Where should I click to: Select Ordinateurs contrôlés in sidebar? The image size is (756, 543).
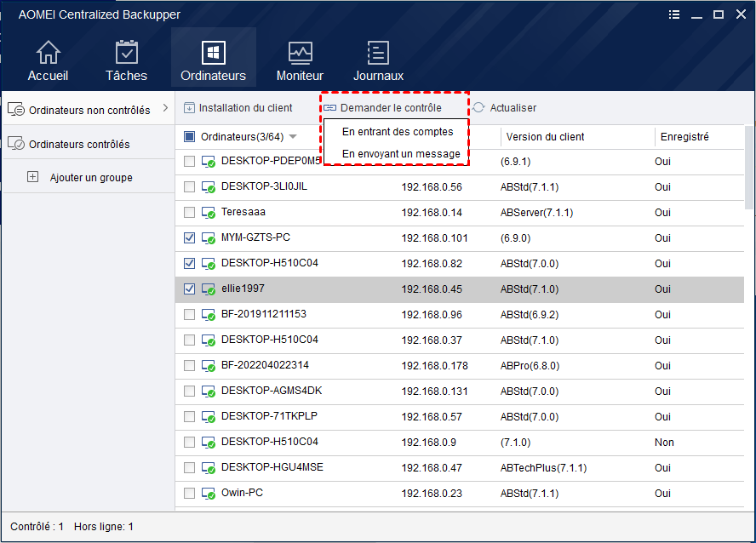pyautogui.click(x=79, y=144)
